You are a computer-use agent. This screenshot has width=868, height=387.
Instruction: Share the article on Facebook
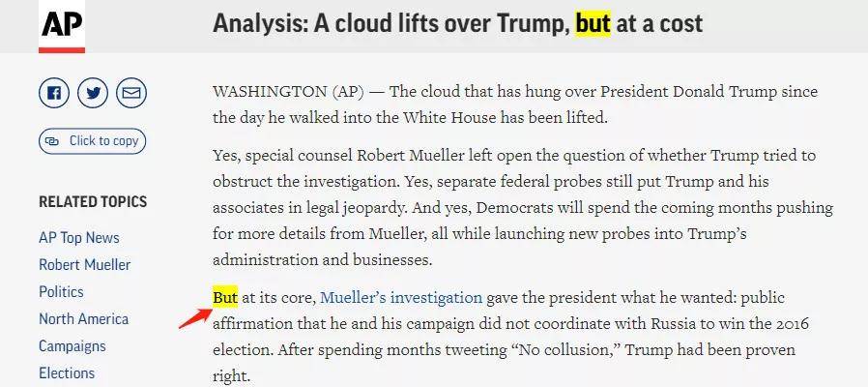click(54, 93)
